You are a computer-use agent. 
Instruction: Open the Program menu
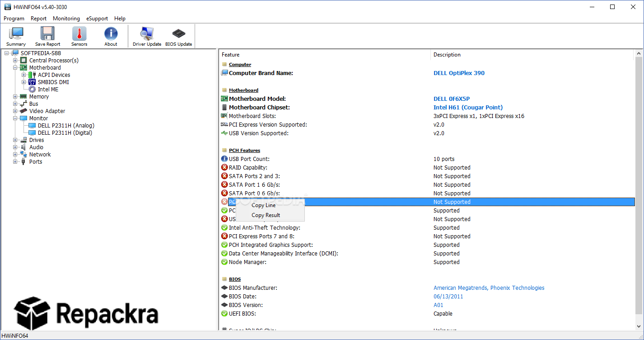pyautogui.click(x=14, y=19)
